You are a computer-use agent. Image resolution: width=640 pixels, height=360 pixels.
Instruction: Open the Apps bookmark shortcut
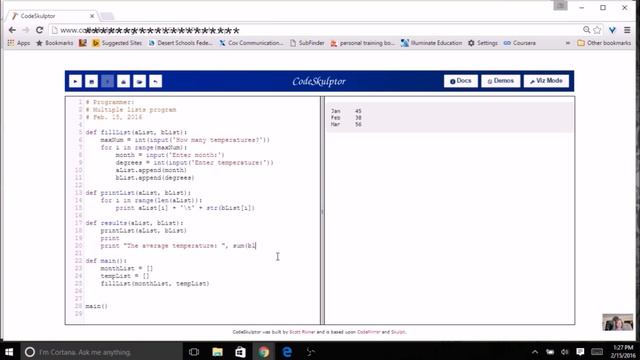pyautogui.click(x=19, y=43)
